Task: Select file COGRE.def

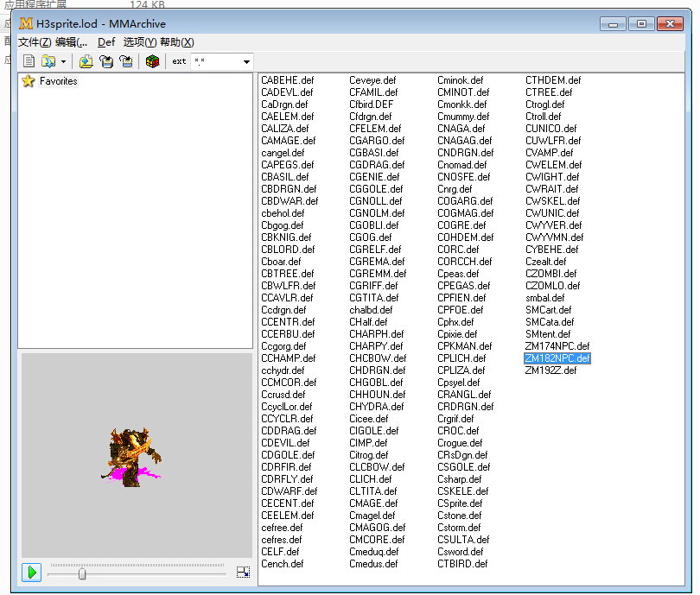Action: point(461,225)
